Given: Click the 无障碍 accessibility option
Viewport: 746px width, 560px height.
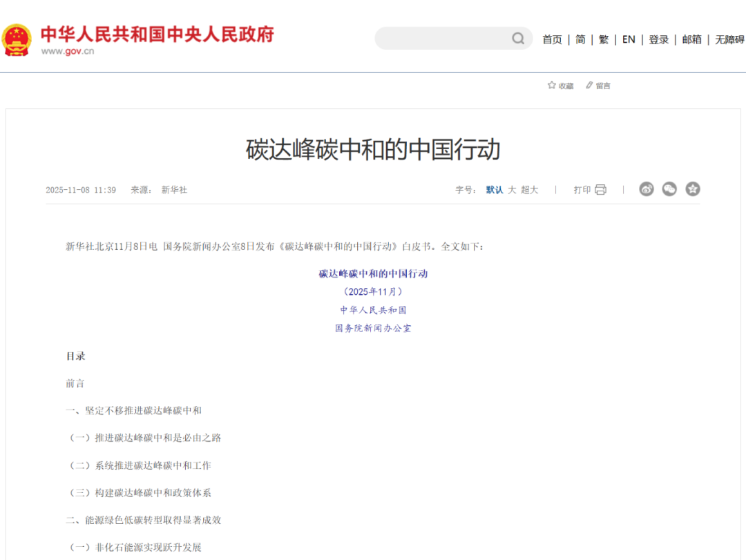Looking at the screenshot, I should click(x=729, y=39).
